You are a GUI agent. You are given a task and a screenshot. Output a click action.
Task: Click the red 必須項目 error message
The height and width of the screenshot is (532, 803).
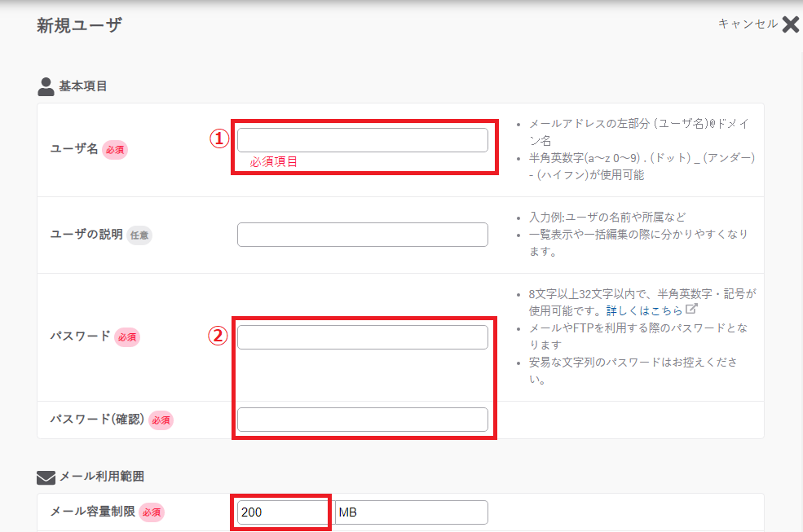pyautogui.click(x=273, y=162)
